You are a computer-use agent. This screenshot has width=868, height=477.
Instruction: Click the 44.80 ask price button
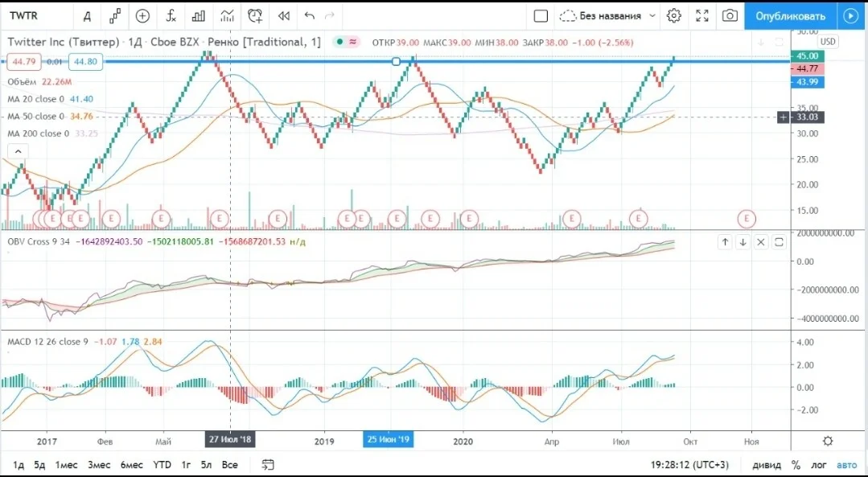coord(86,61)
